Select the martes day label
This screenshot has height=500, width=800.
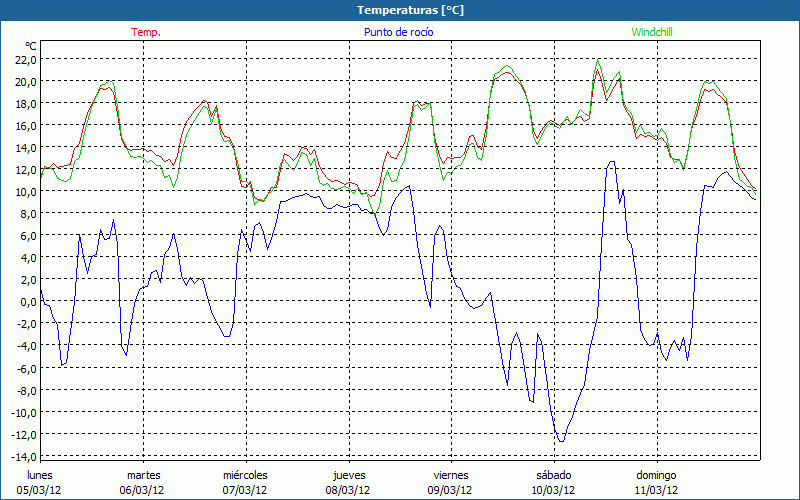(x=143, y=475)
